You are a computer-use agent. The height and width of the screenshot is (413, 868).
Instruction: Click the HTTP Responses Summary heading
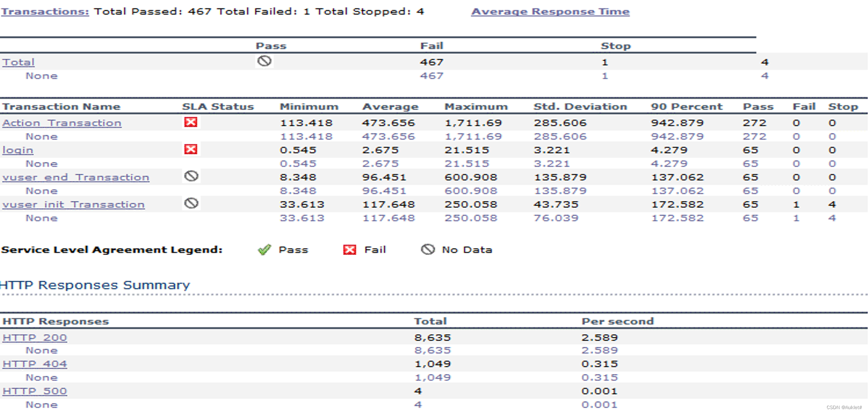coord(95,285)
